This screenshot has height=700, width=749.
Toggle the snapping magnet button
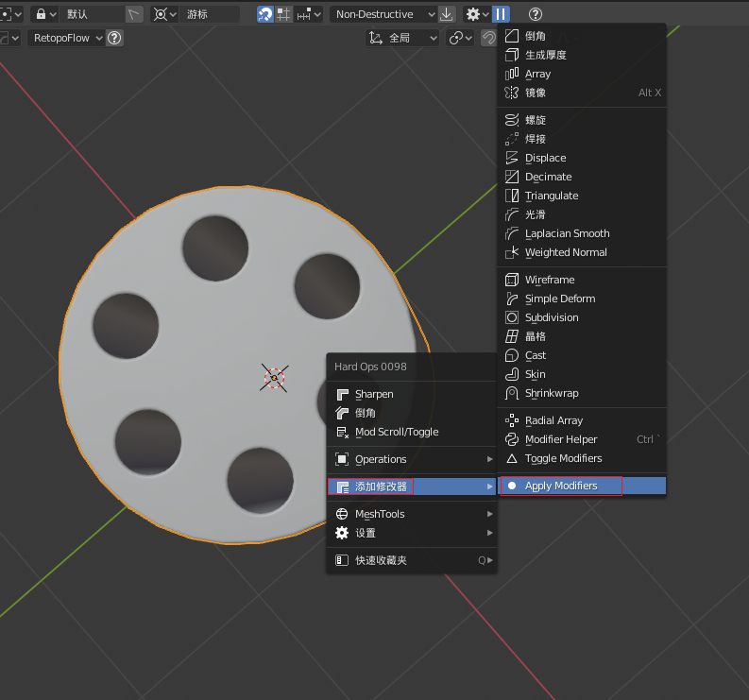[x=265, y=14]
